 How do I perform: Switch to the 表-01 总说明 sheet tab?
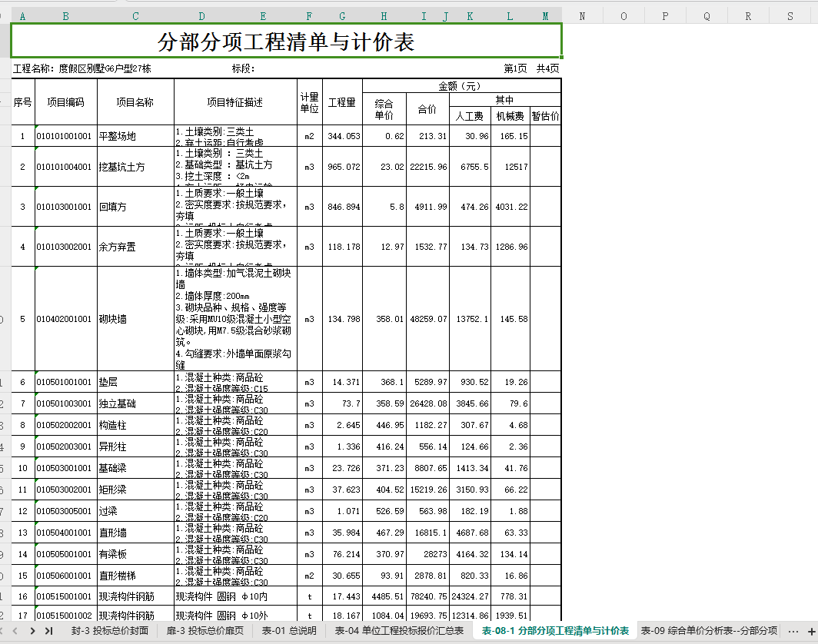[289, 631]
